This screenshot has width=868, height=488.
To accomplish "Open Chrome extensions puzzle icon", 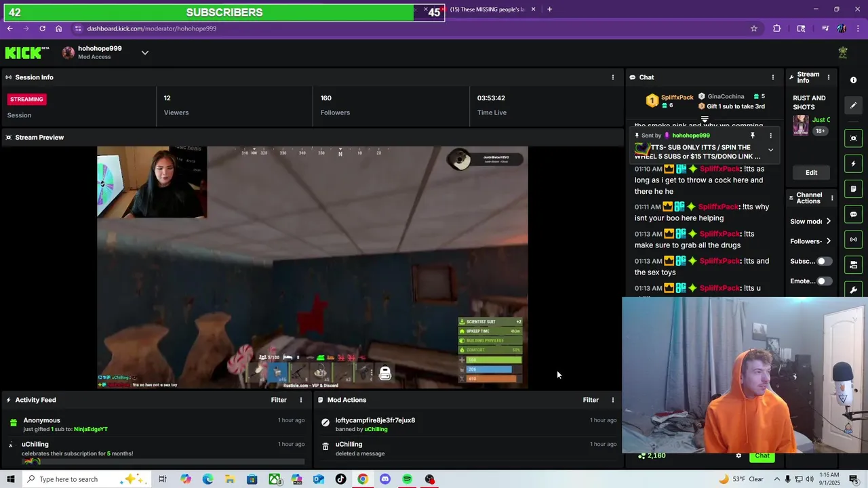I will 776,28.
